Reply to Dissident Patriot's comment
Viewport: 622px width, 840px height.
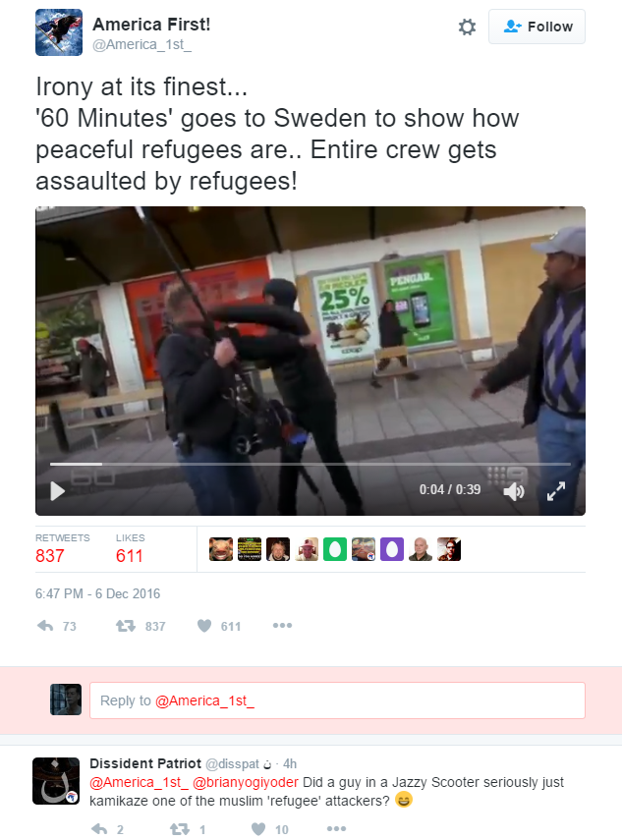coord(100,829)
